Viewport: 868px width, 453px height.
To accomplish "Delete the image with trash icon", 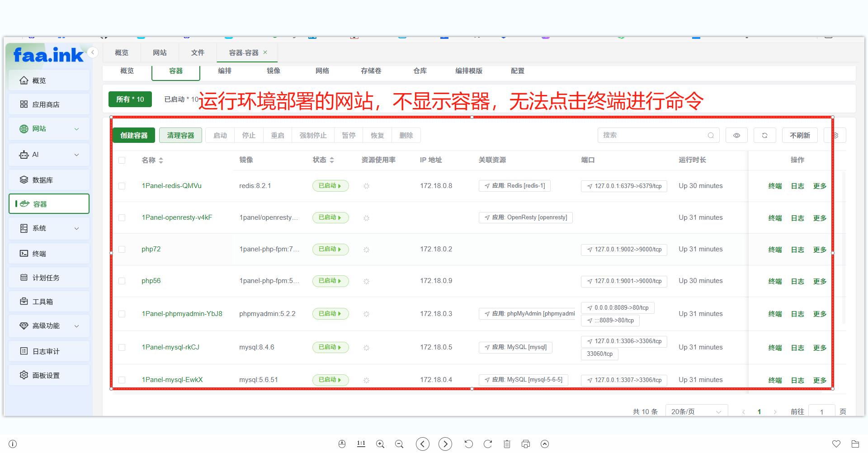I will [x=507, y=444].
